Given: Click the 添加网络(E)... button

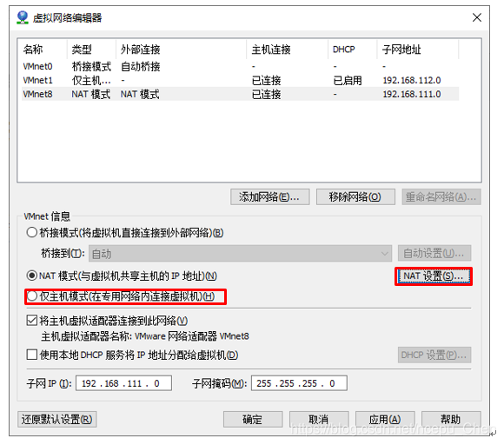Looking at the screenshot, I should point(269,196).
